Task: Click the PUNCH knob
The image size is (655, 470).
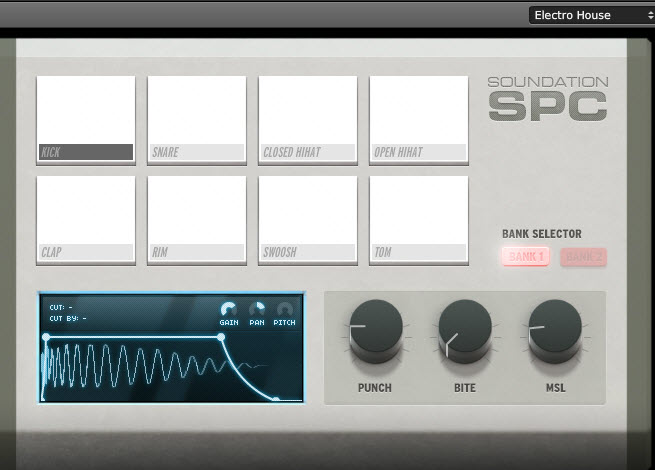Action: tap(376, 330)
